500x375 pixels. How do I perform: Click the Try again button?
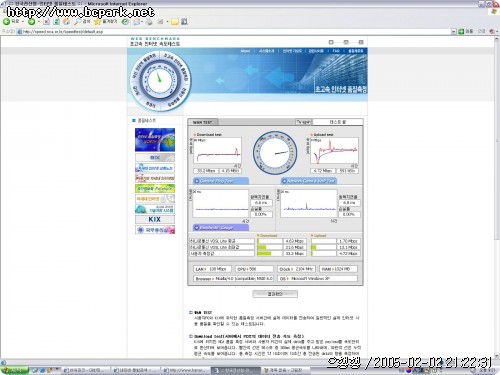coord(304,122)
